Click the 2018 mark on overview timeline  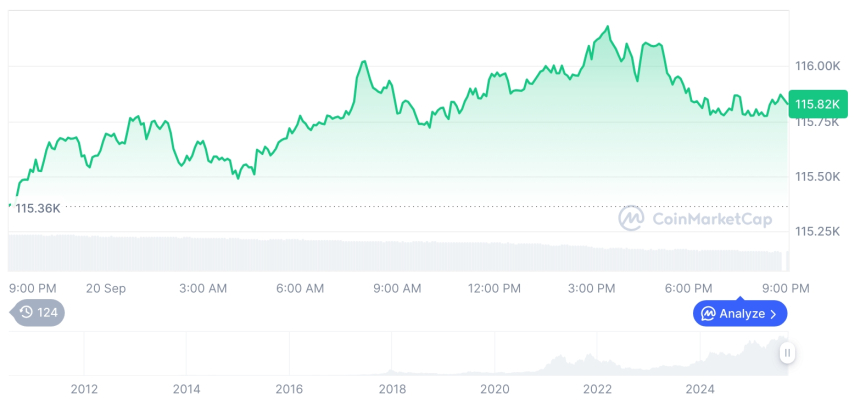(392, 389)
